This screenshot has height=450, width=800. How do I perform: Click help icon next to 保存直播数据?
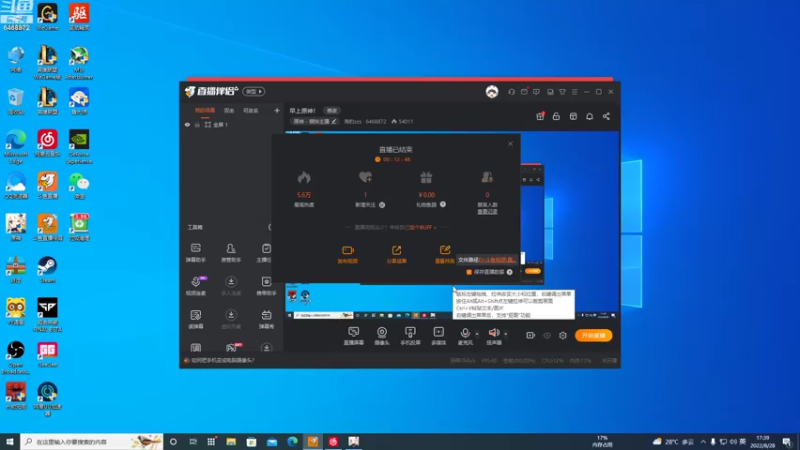click(x=510, y=272)
